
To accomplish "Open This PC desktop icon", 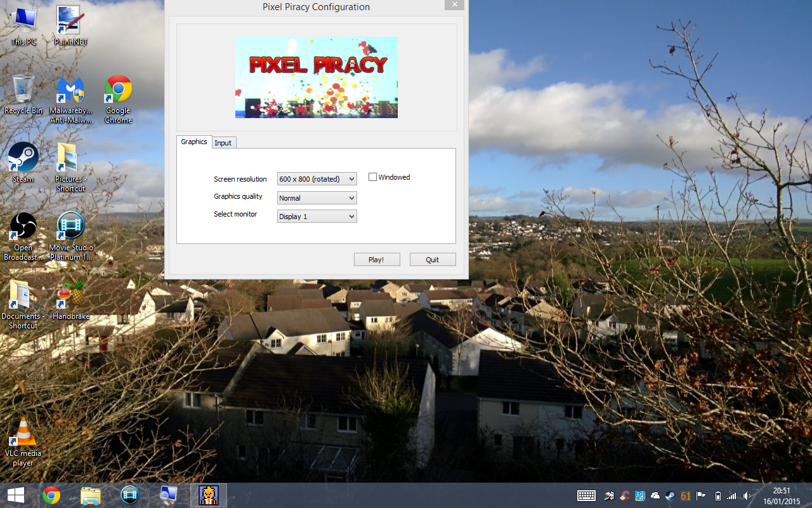I will pyautogui.click(x=23, y=26).
